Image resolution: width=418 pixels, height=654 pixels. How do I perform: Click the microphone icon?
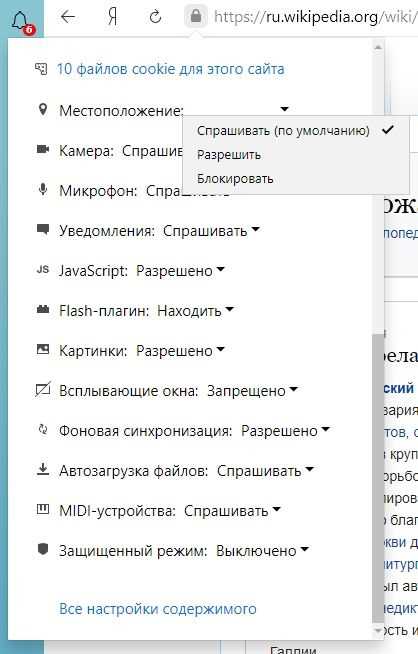coord(43,189)
